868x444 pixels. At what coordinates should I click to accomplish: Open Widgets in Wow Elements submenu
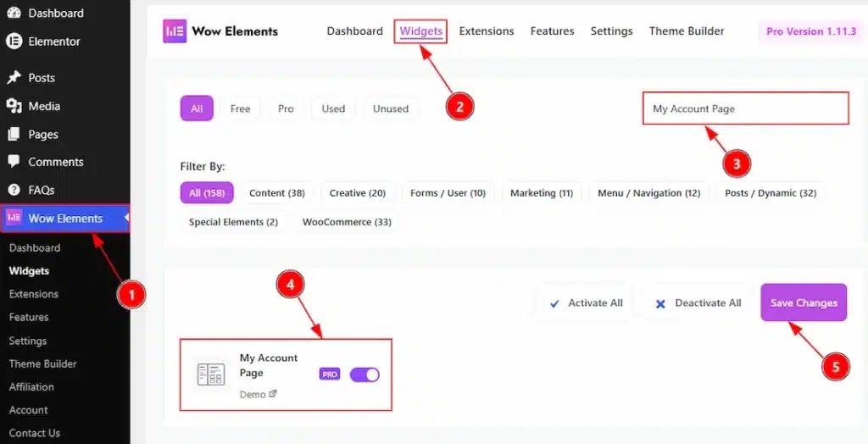[29, 270]
